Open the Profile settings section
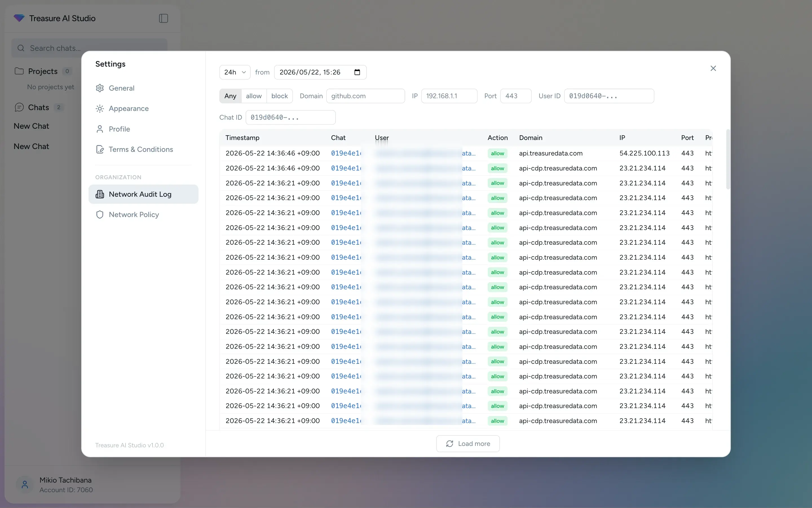 coord(143,129)
